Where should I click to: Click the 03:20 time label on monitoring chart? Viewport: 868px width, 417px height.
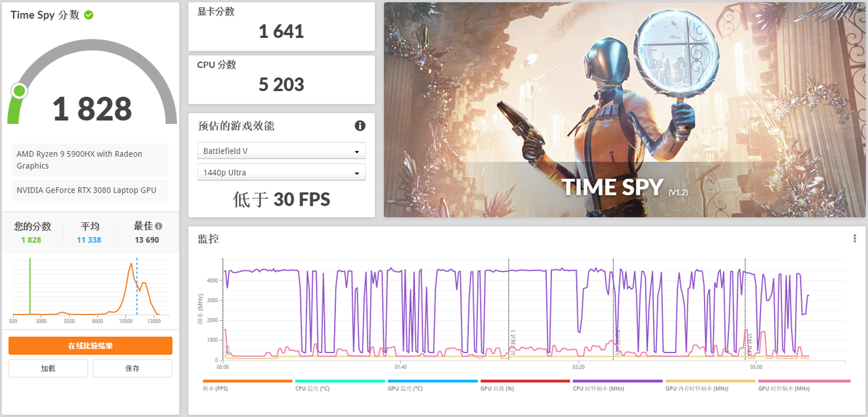(x=578, y=367)
